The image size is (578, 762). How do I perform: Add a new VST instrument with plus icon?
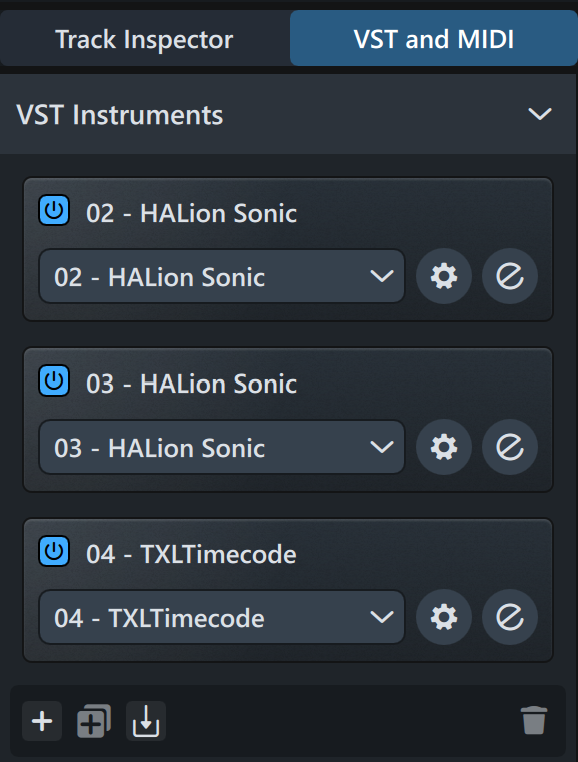(x=42, y=721)
